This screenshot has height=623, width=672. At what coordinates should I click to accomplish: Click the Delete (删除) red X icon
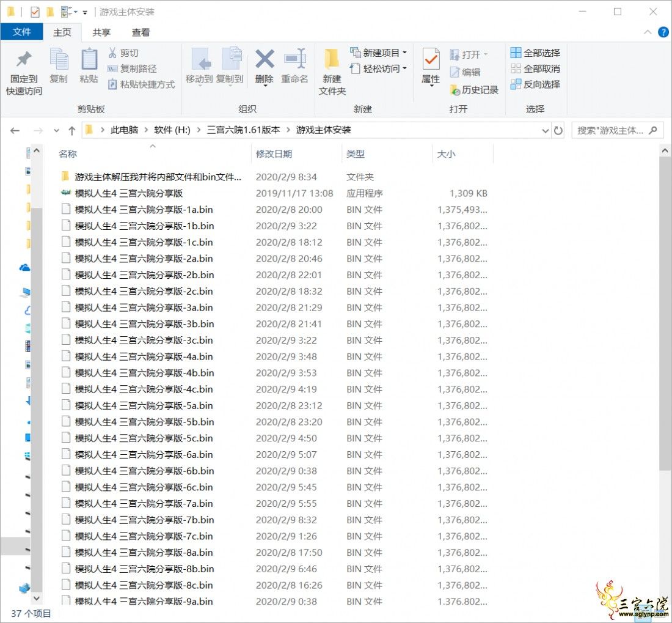click(265, 59)
